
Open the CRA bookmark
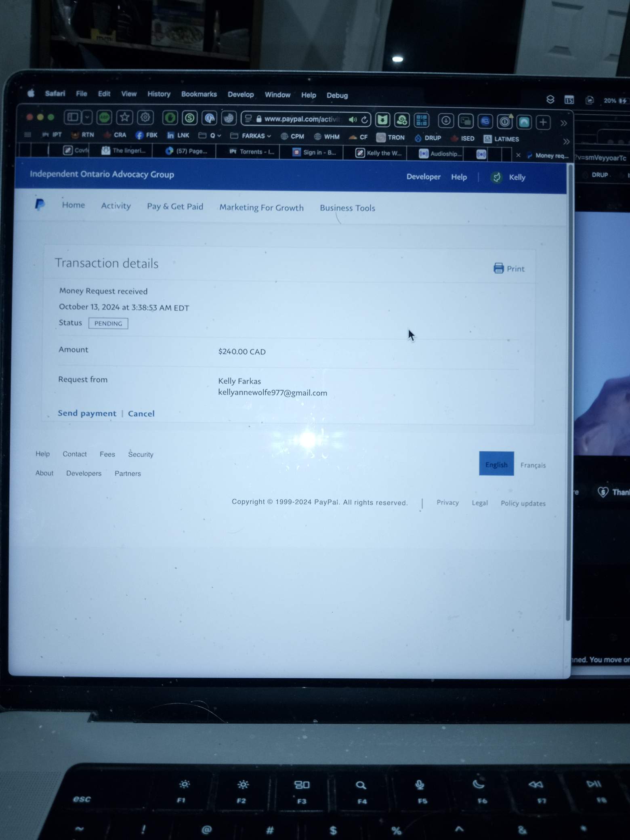click(115, 135)
